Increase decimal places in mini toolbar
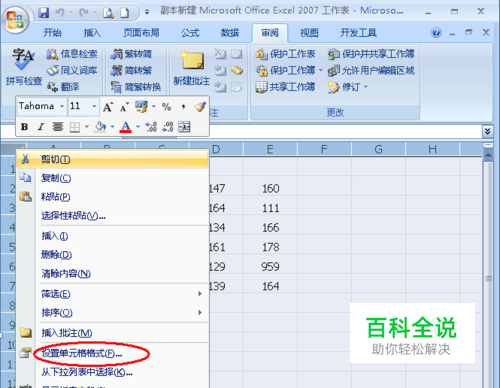This screenshot has width=500, height=388. coord(151,127)
